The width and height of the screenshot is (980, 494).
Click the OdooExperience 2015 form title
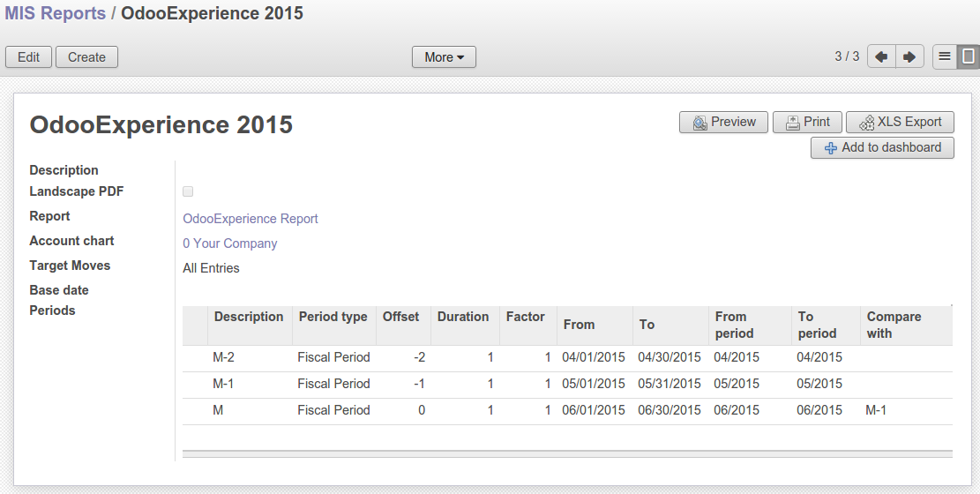161,124
